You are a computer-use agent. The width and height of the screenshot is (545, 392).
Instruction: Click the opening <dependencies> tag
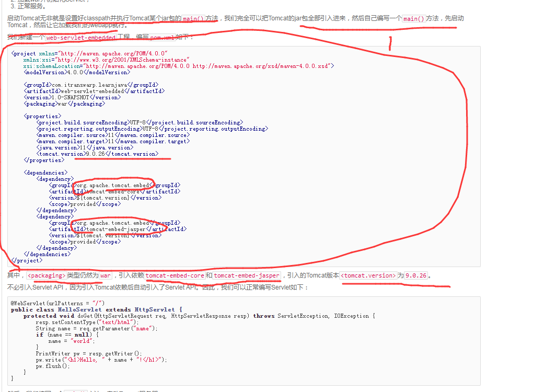[x=45, y=172]
